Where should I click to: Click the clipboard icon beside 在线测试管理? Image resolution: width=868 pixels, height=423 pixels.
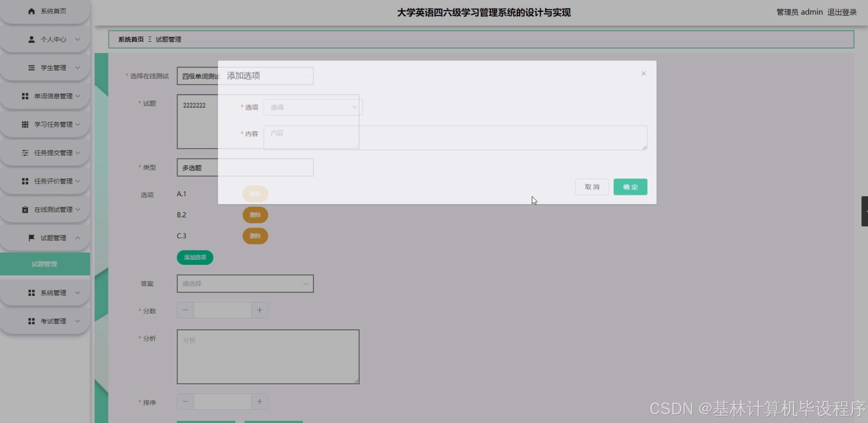tap(25, 210)
